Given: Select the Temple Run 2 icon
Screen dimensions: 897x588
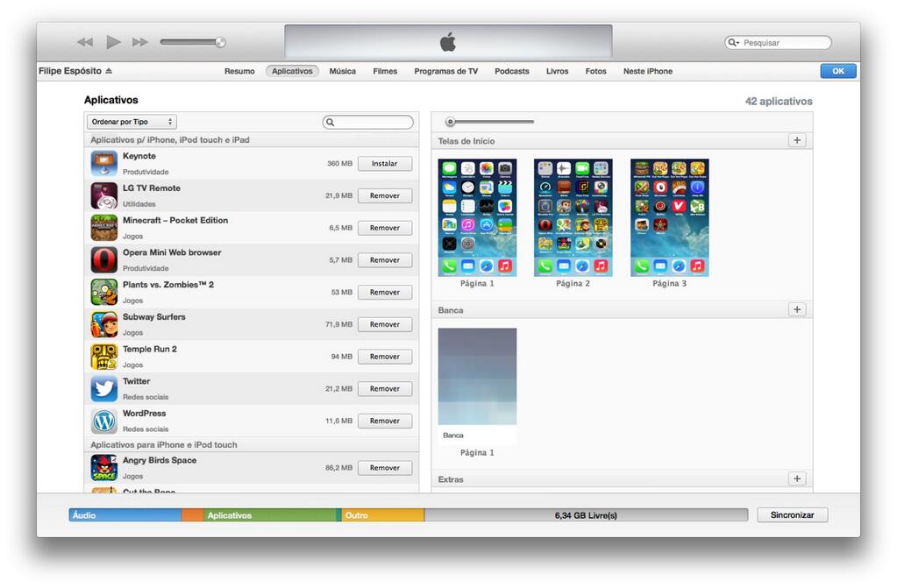Looking at the screenshot, I should click(x=104, y=357).
